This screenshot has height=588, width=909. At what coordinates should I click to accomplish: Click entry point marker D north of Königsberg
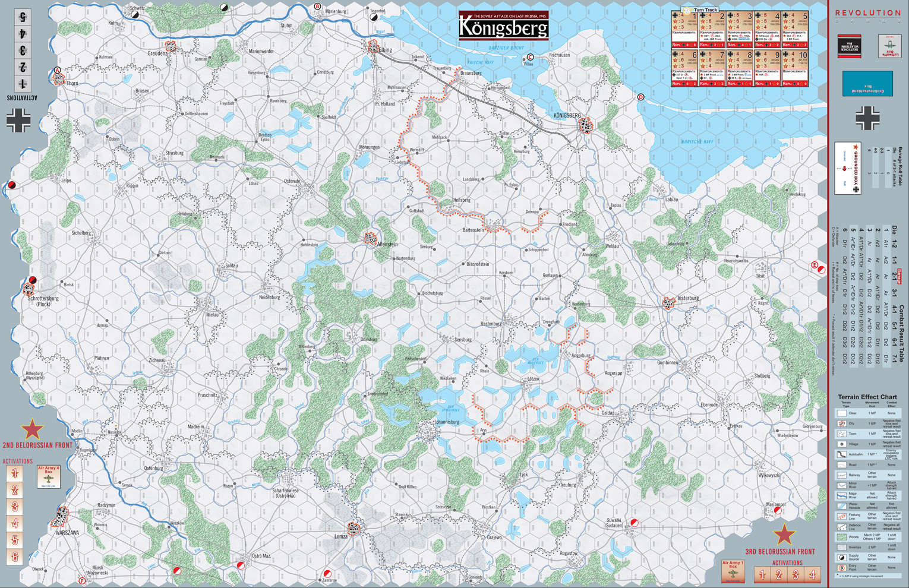(x=640, y=97)
